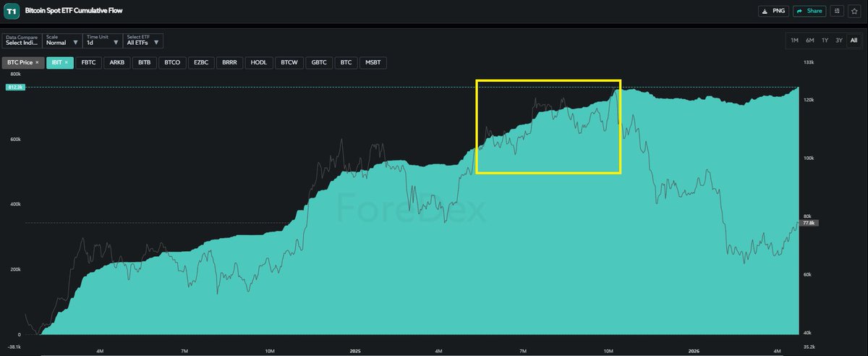
Task: Toggle the FBTC ETF chip
Action: click(88, 63)
